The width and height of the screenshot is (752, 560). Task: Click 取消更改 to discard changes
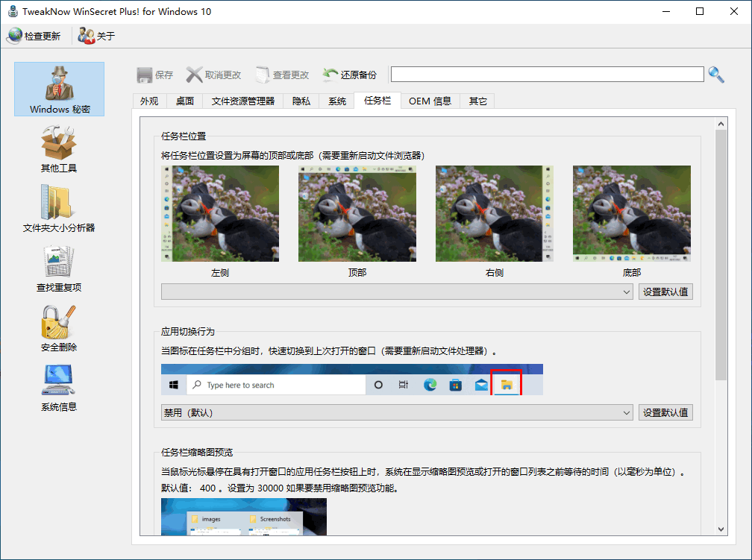[213, 75]
